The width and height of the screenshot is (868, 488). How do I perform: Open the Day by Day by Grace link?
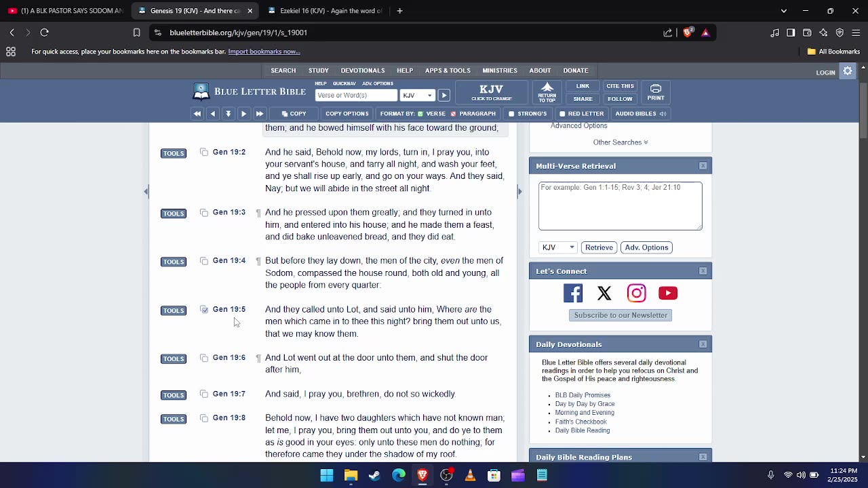click(x=585, y=404)
